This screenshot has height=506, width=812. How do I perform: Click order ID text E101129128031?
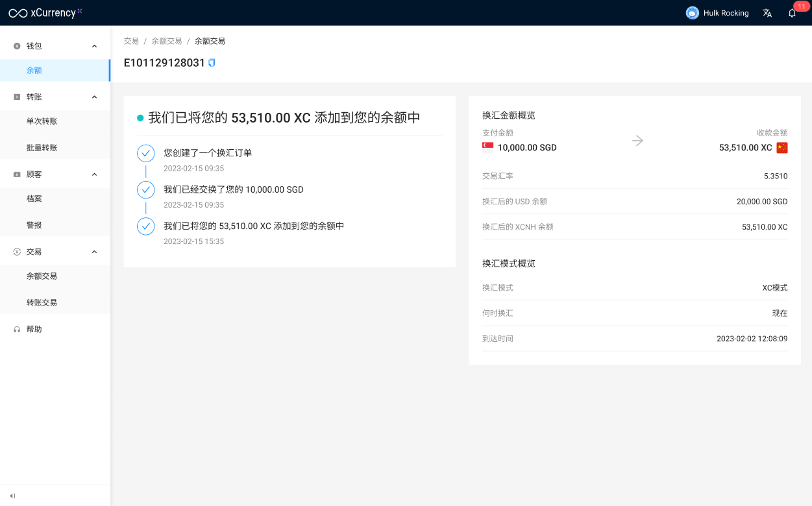[x=164, y=63]
